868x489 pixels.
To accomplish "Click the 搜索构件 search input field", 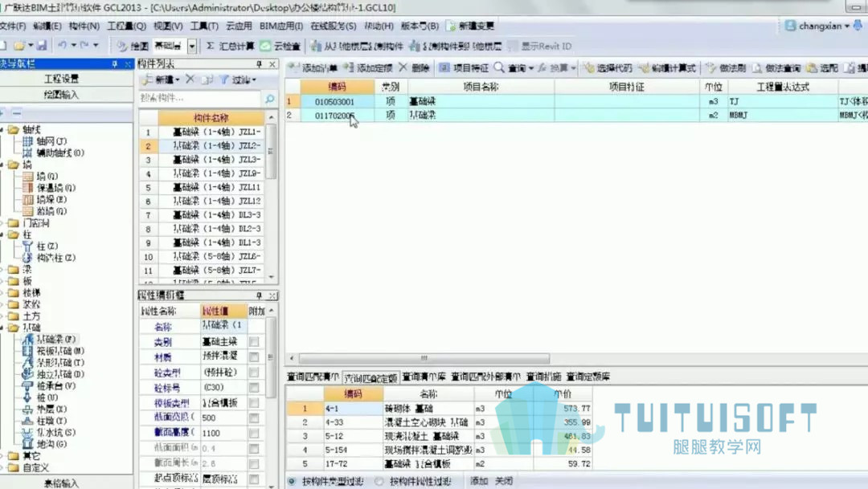I will (199, 99).
